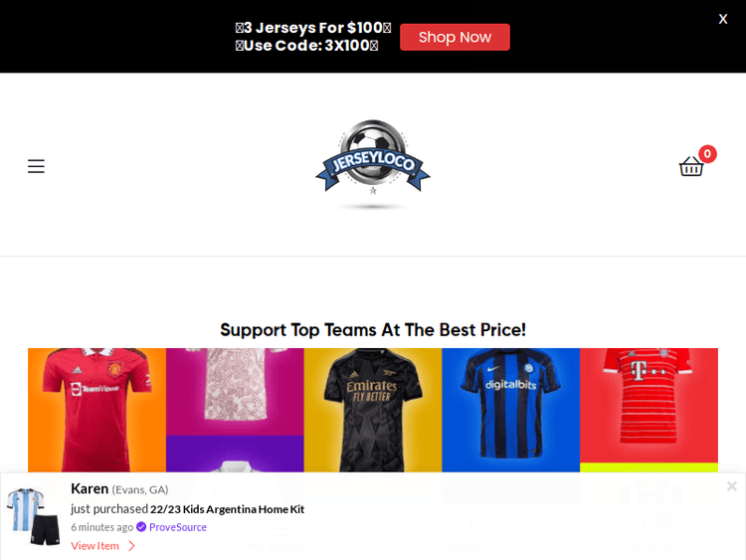Viewport: 746px width, 560px height.
Task: Click the arrow next to View Item
Action: tap(131, 546)
